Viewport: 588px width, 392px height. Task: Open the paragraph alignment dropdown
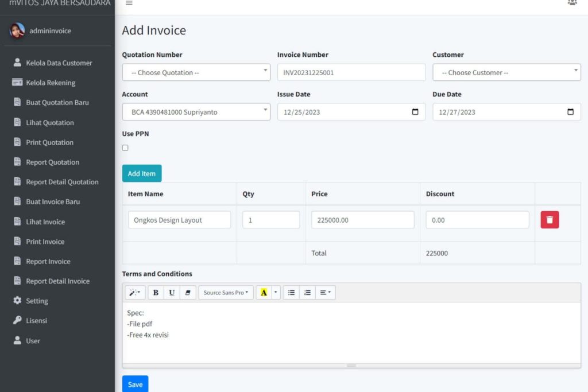coord(325,292)
